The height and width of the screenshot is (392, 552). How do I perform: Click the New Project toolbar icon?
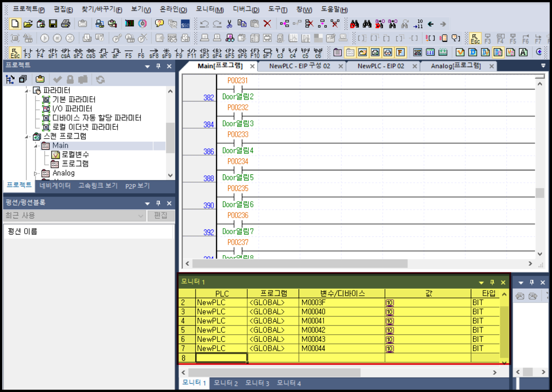(15, 24)
